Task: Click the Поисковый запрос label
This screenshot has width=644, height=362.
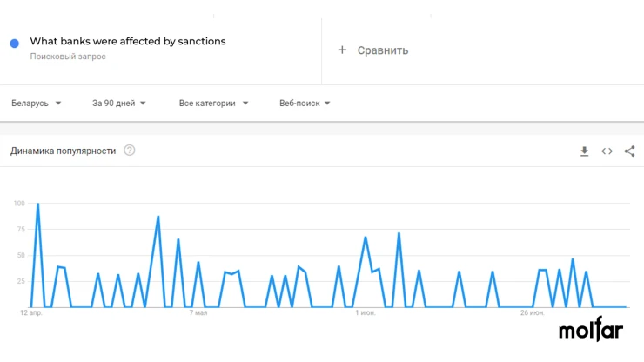Action: [x=68, y=57]
